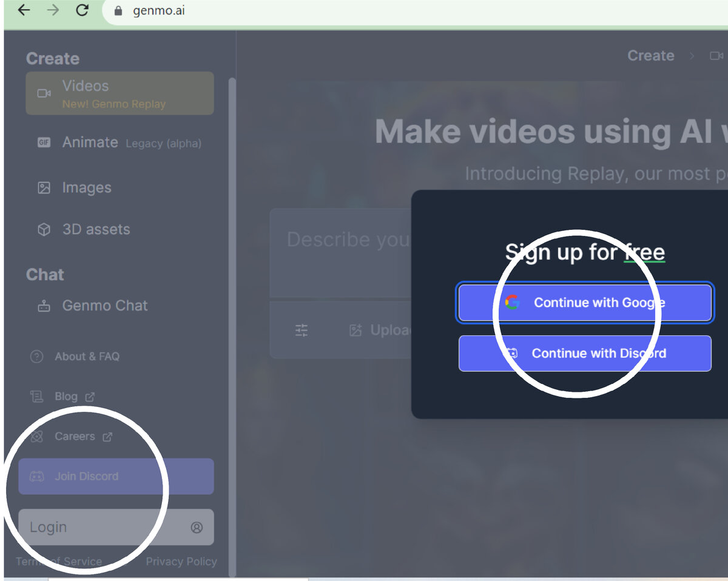Click the Join Discord button
Screen dimensions: 728x581
tap(116, 476)
